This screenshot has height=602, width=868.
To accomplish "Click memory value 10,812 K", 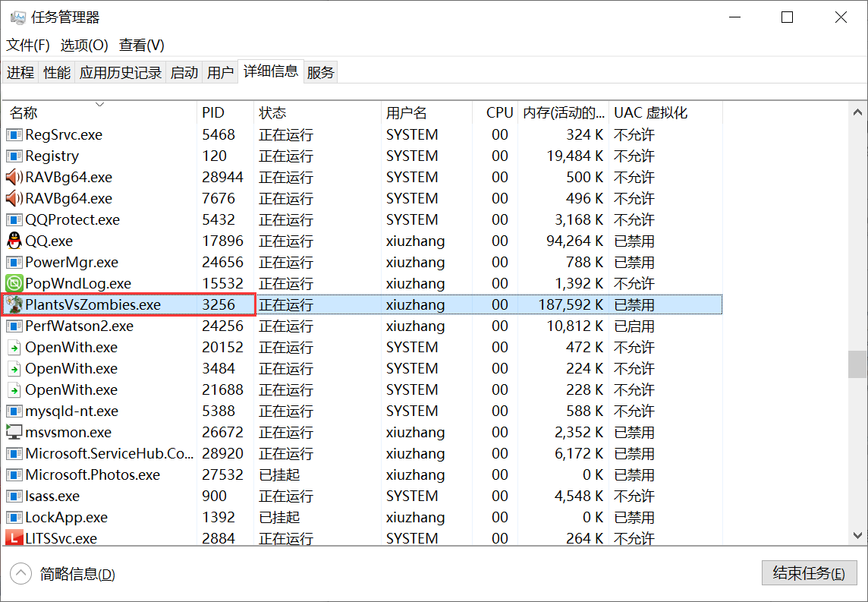I will click(574, 326).
